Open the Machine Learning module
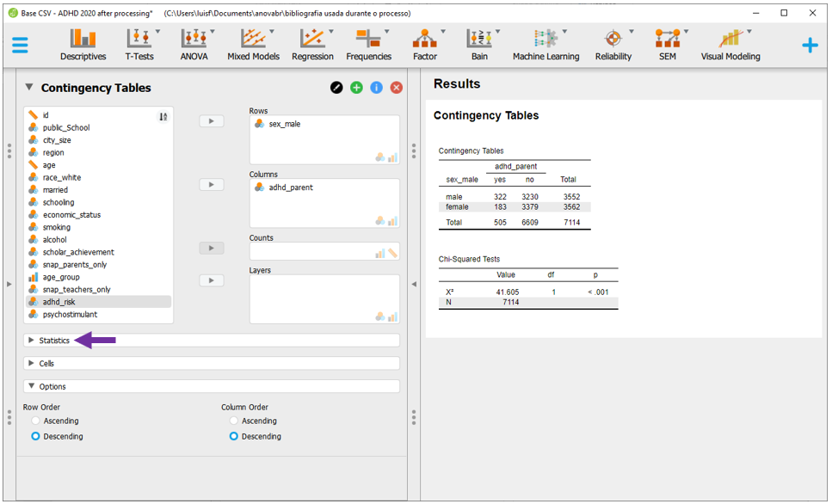 545,45
